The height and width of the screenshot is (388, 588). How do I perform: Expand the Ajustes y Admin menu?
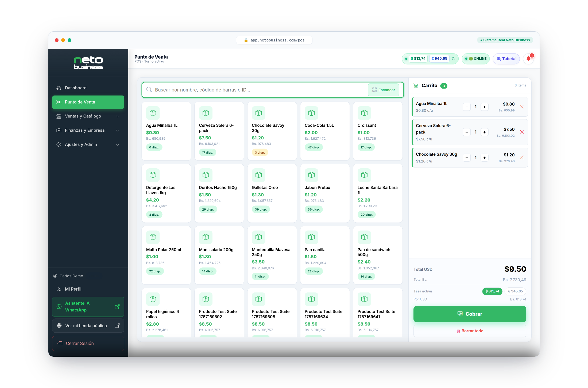[x=88, y=144]
